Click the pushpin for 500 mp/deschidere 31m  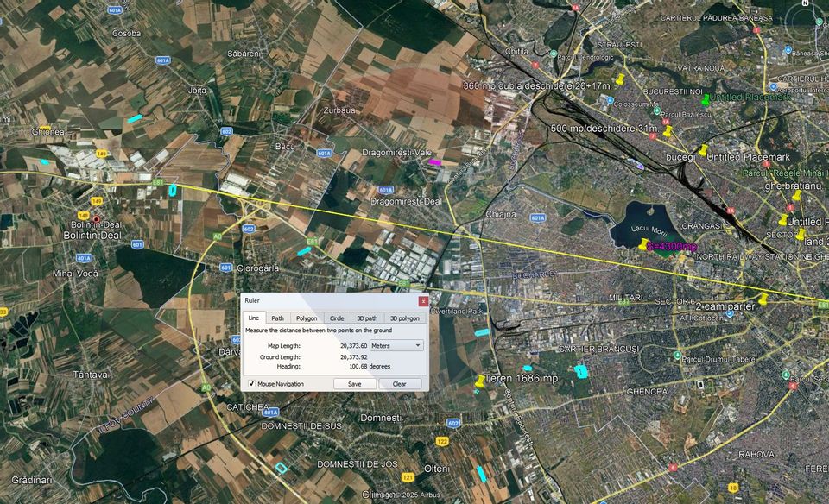668,132
